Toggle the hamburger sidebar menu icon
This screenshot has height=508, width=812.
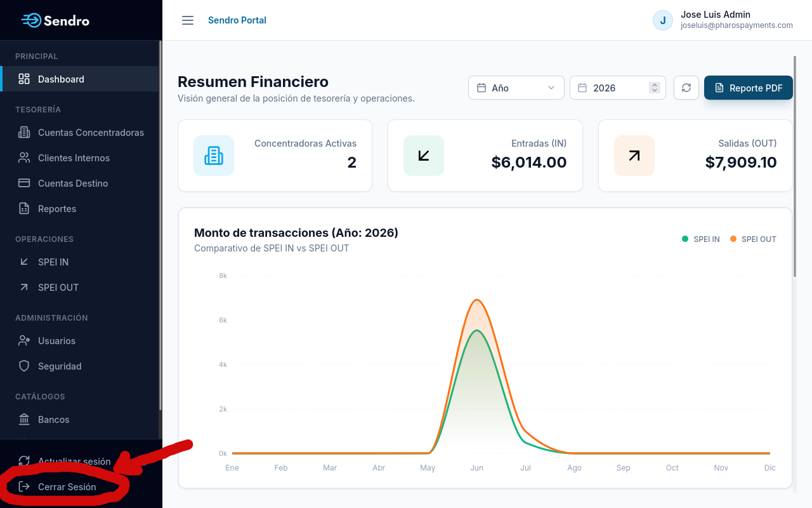coord(188,20)
